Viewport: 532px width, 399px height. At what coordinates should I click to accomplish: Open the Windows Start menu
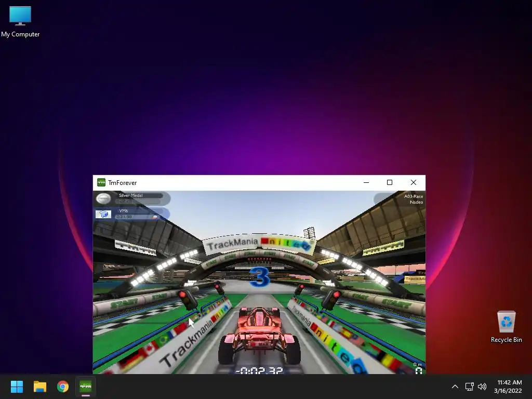(x=17, y=387)
